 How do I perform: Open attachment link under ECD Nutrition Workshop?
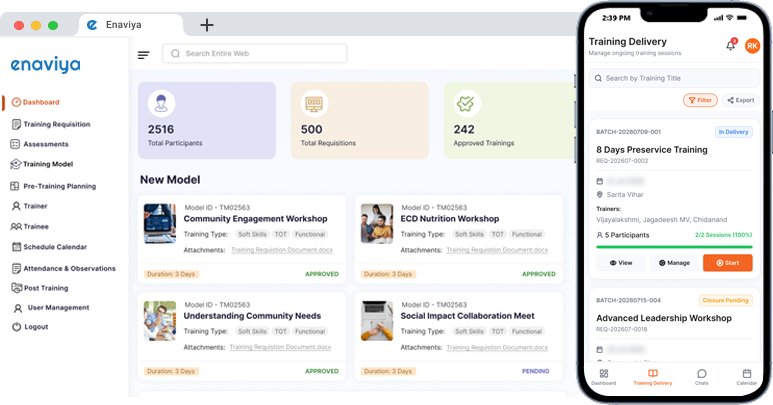(497, 250)
